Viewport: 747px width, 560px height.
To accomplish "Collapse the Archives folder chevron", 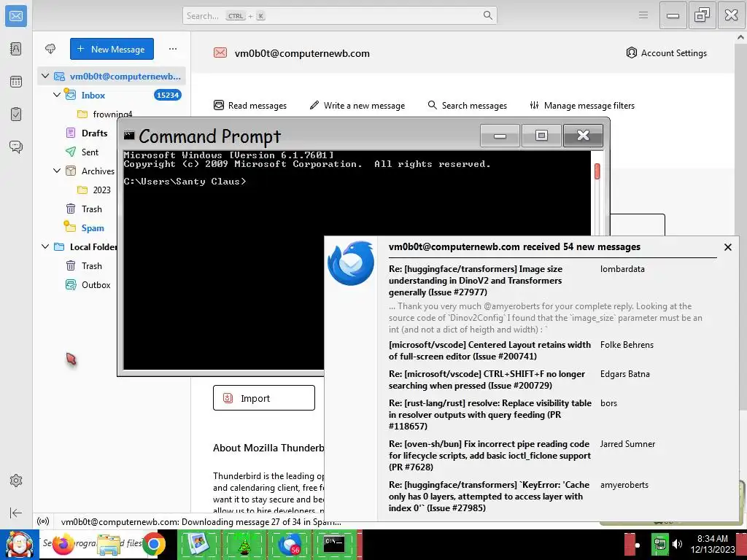I will click(x=57, y=171).
